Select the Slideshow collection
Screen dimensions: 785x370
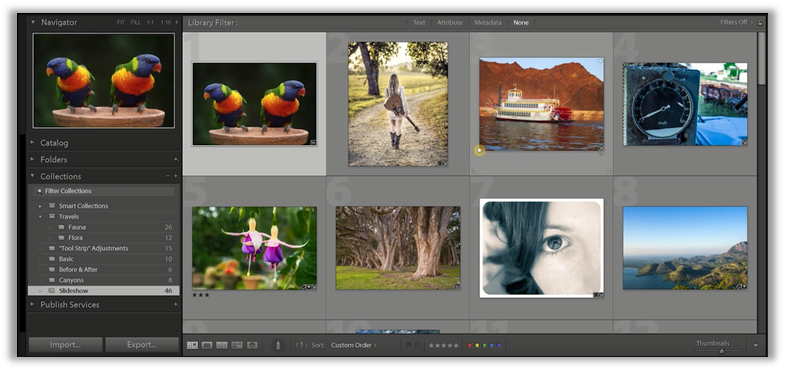pos(104,290)
